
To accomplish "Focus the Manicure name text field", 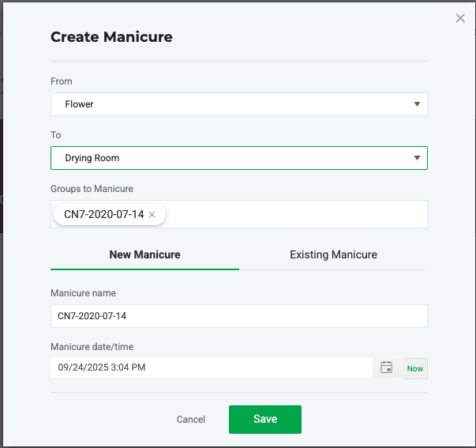I will pyautogui.click(x=238, y=316).
